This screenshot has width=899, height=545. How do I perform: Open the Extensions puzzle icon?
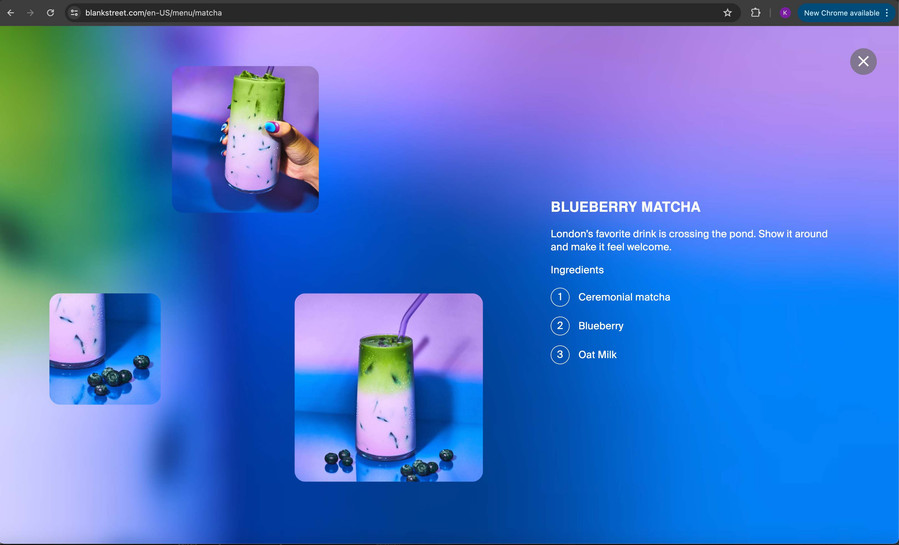coord(755,13)
